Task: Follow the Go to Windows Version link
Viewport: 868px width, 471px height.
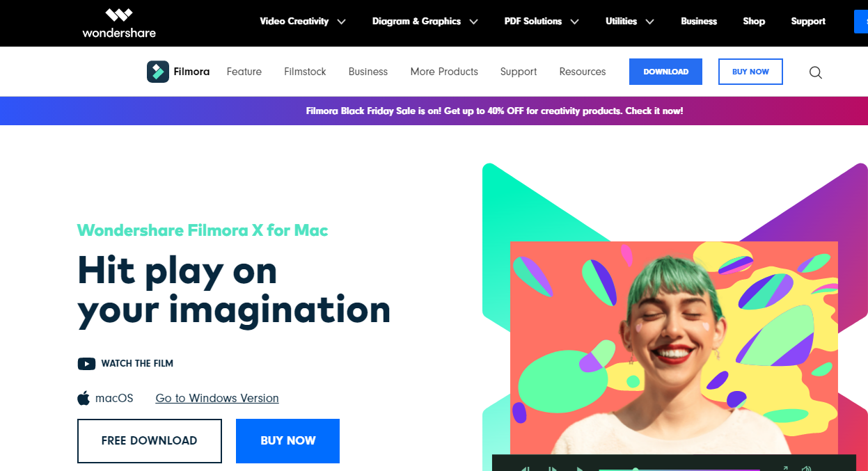Action: click(x=217, y=398)
